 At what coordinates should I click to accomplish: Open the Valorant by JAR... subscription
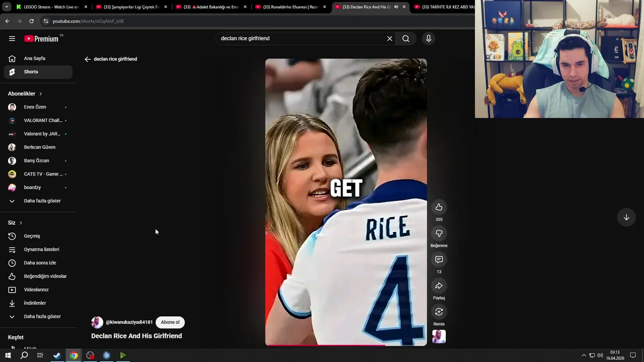38,134
